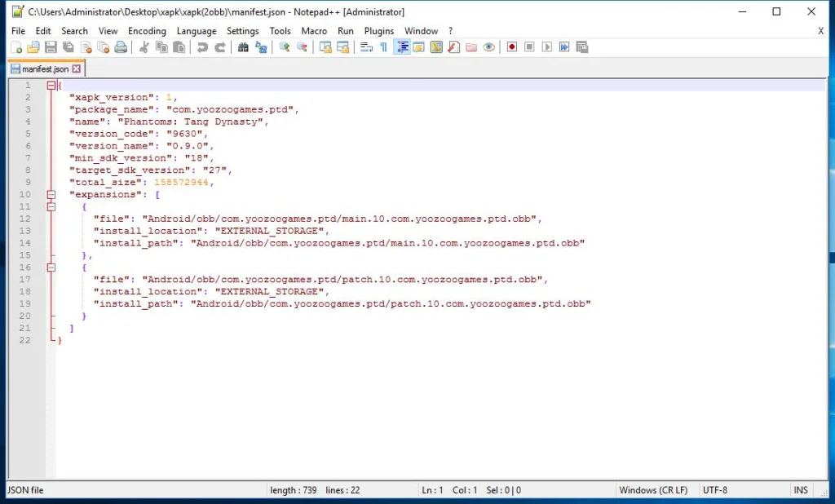Run the macro multiple times

[x=564, y=47]
